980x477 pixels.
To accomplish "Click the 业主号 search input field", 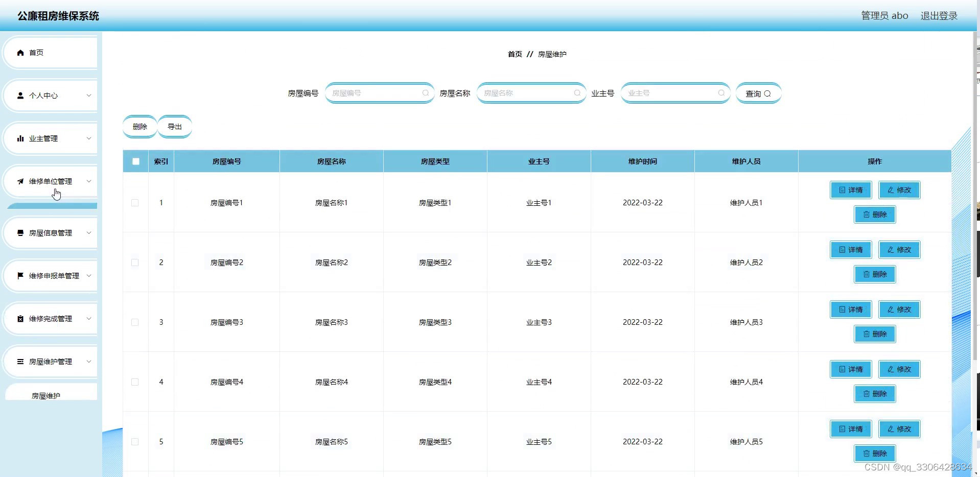I will tap(675, 93).
